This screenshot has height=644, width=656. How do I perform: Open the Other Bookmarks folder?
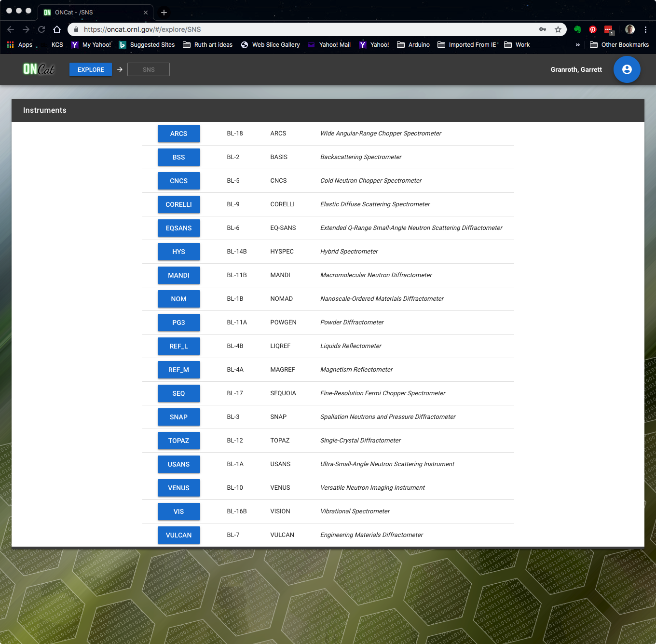click(x=619, y=45)
